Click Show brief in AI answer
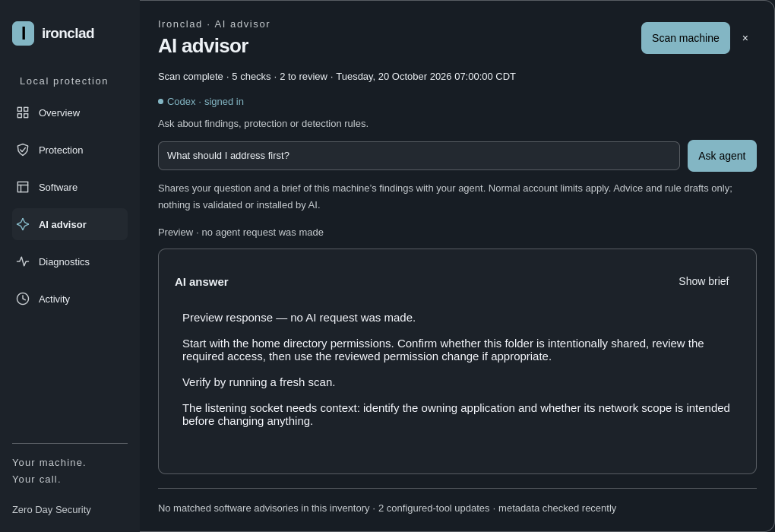The height and width of the screenshot is (532, 775). pyautogui.click(x=704, y=281)
